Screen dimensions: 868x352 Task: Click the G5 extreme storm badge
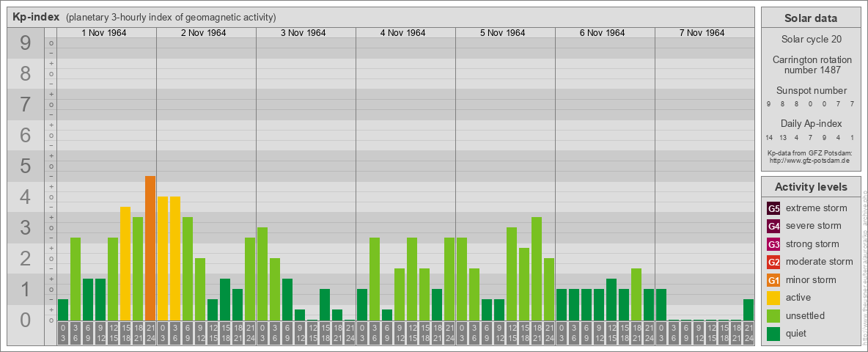773,208
